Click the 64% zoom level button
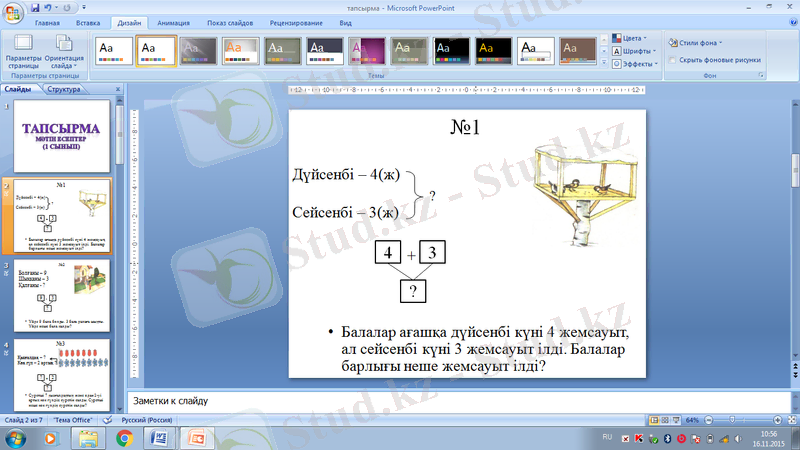Screen dimensions: 800x450 click(x=692, y=420)
